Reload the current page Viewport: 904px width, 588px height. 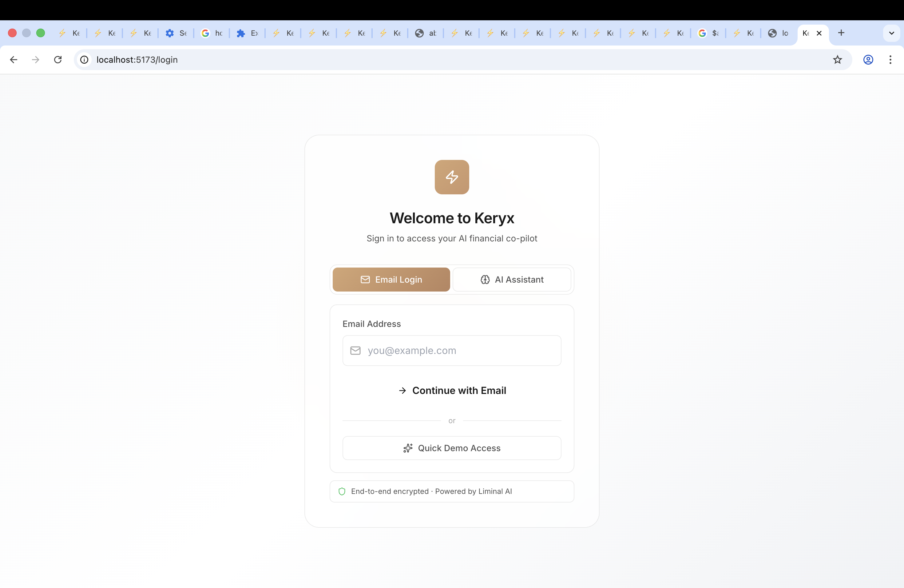pyautogui.click(x=58, y=60)
